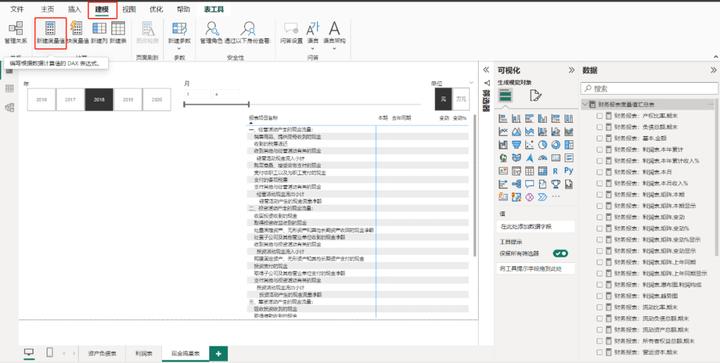Click Build visual fields icon
This screenshot has height=363, width=720.
pyautogui.click(x=506, y=95)
